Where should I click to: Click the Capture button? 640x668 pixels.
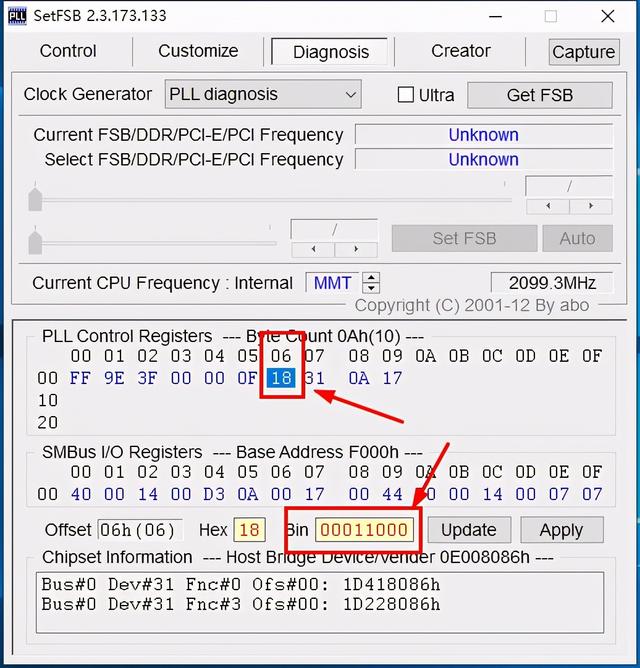coord(584,52)
